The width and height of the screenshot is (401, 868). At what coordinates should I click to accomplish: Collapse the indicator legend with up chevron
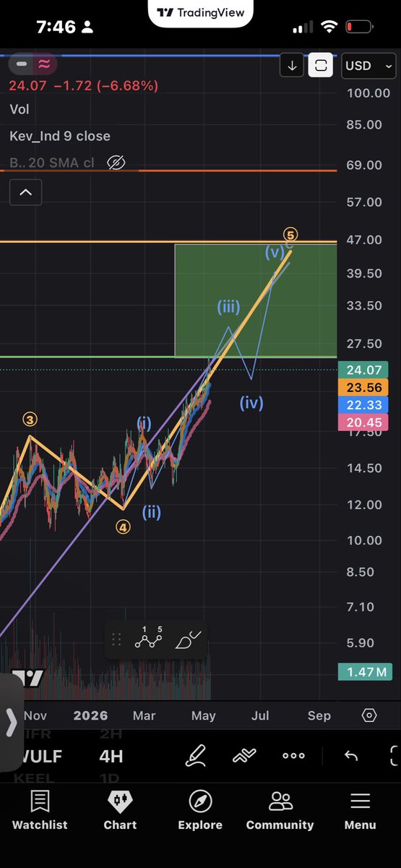(x=25, y=192)
